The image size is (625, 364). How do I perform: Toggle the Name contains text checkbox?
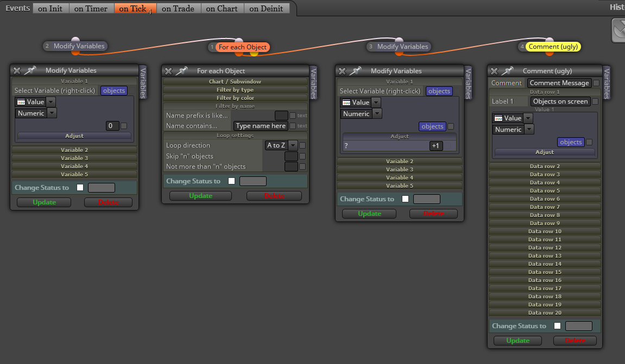click(293, 126)
